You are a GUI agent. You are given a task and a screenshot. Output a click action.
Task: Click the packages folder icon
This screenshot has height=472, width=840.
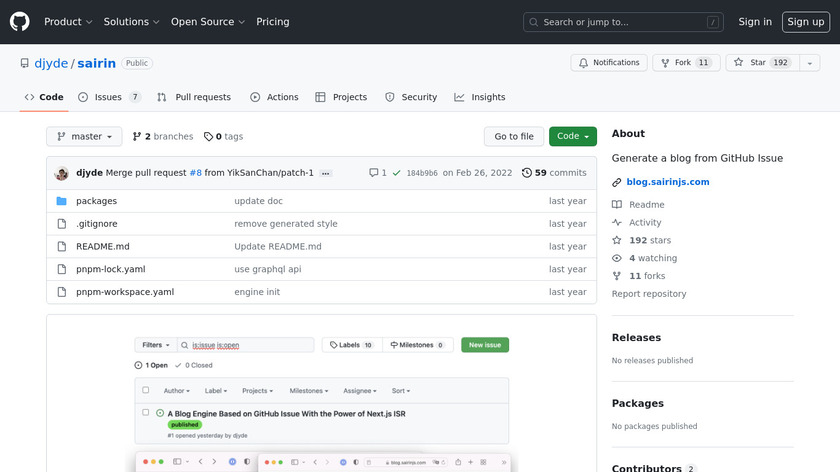click(61, 201)
